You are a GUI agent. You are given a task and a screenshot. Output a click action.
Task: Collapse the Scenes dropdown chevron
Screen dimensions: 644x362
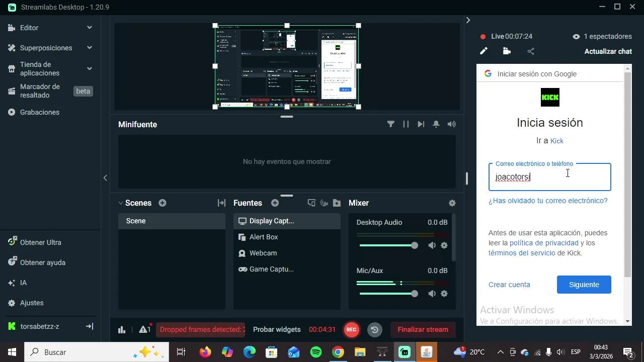click(x=121, y=203)
